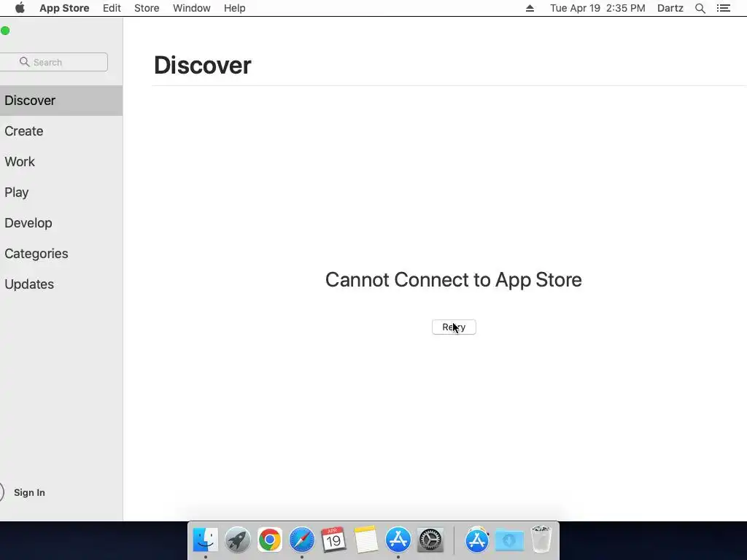Viewport: 747px width, 560px height.
Task: Select Work in the sidebar
Action: 61,161
